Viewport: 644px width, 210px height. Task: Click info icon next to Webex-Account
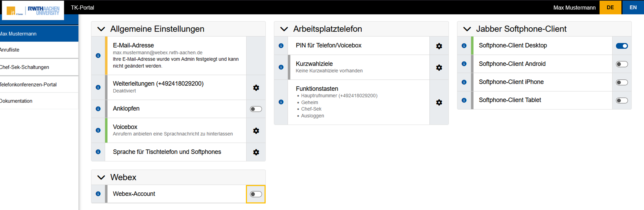(x=98, y=194)
